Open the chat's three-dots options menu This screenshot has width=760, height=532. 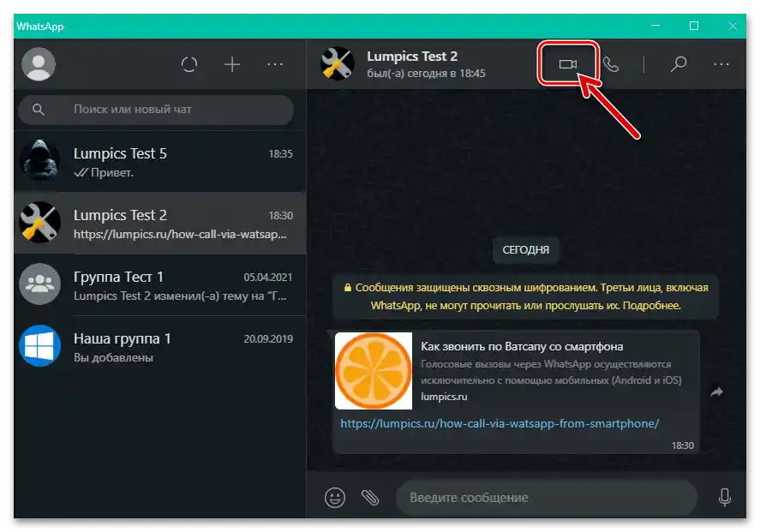pos(721,63)
